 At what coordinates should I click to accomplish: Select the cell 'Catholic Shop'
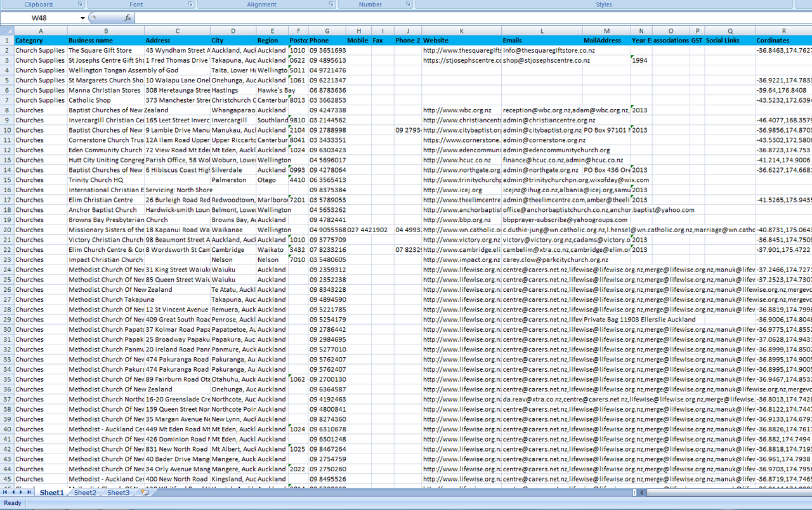(106, 100)
